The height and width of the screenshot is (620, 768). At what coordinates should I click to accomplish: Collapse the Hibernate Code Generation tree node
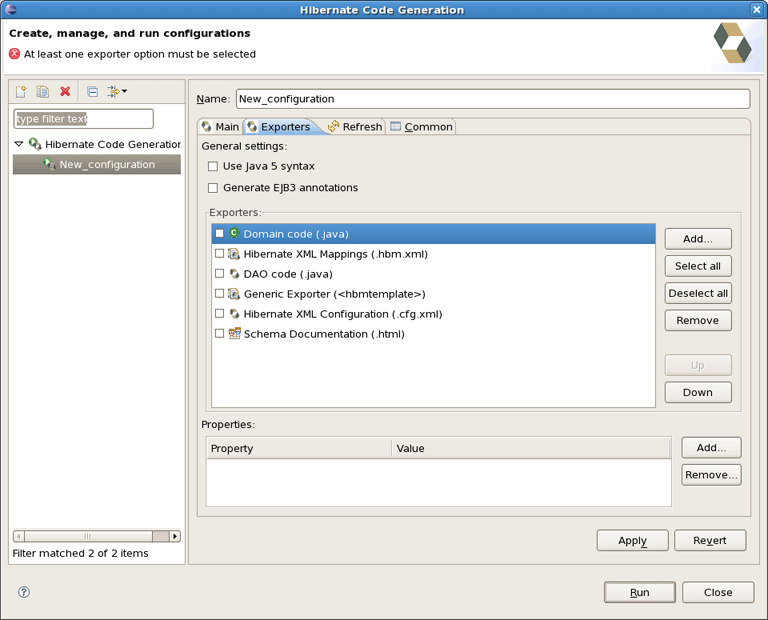(x=19, y=144)
